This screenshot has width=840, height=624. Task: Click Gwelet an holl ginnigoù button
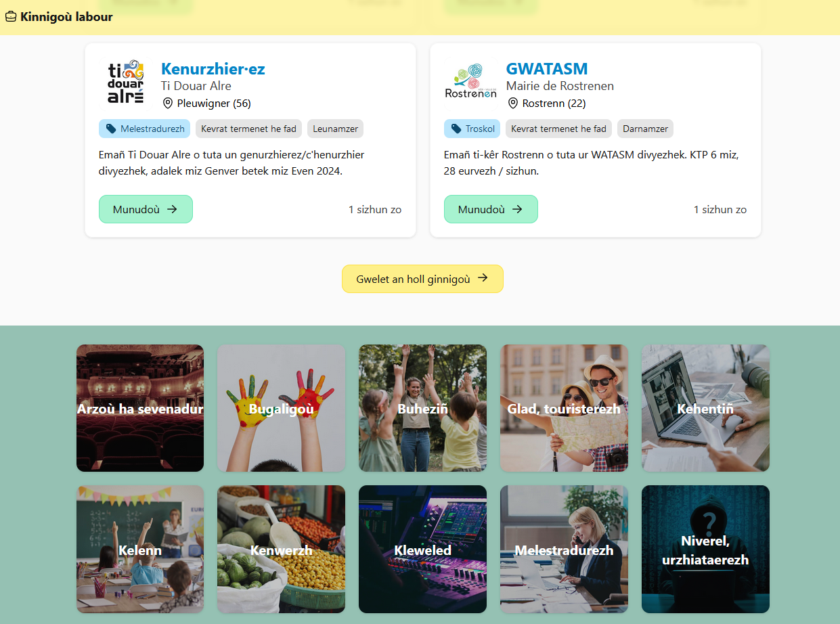click(422, 279)
